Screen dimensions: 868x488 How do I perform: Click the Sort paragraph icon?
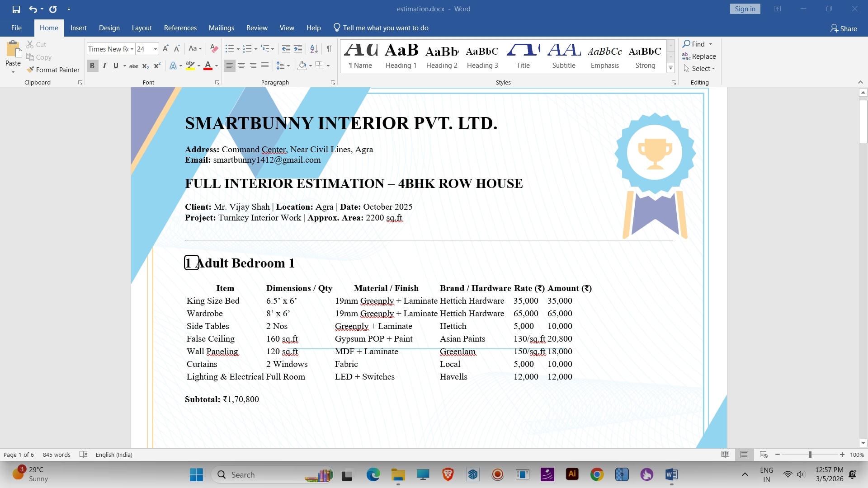click(314, 49)
